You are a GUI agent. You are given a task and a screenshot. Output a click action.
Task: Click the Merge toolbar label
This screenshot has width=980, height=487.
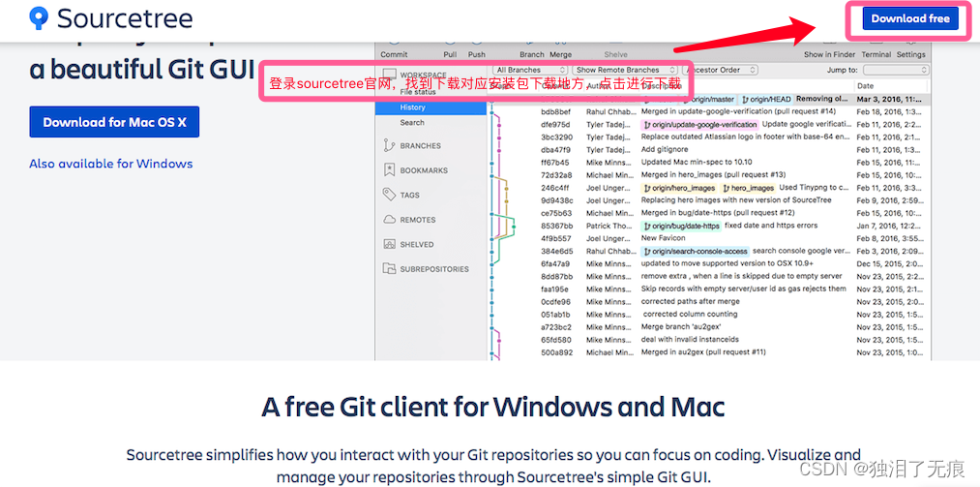[561, 54]
